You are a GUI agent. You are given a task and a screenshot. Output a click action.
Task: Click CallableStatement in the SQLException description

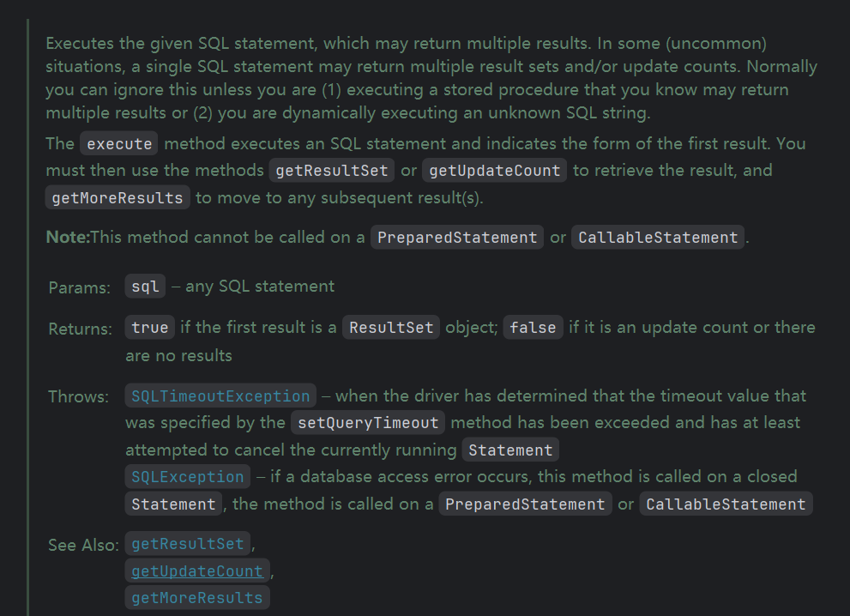point(726,504)
